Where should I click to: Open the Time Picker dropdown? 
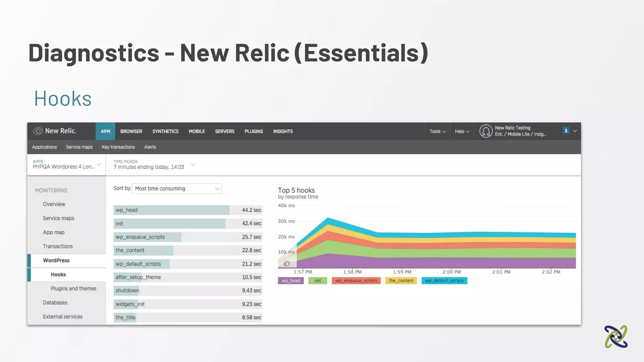coord(154,164)
